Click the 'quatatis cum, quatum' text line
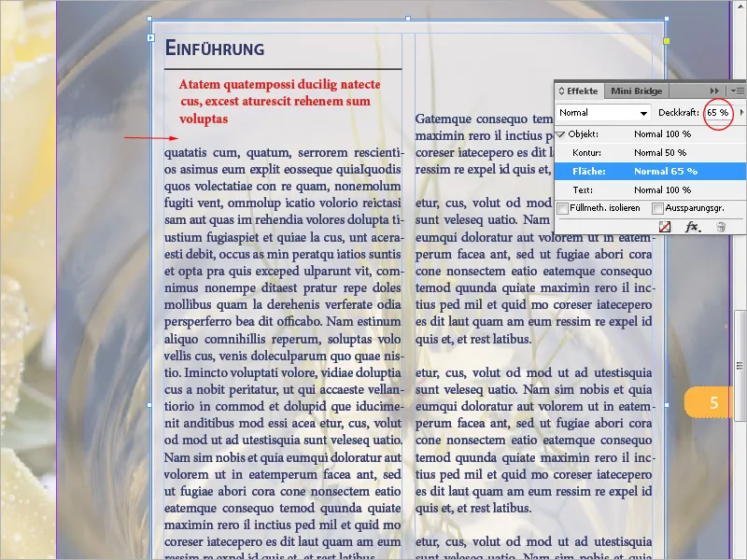Screen dimensions: 747x560 (284, 153)
